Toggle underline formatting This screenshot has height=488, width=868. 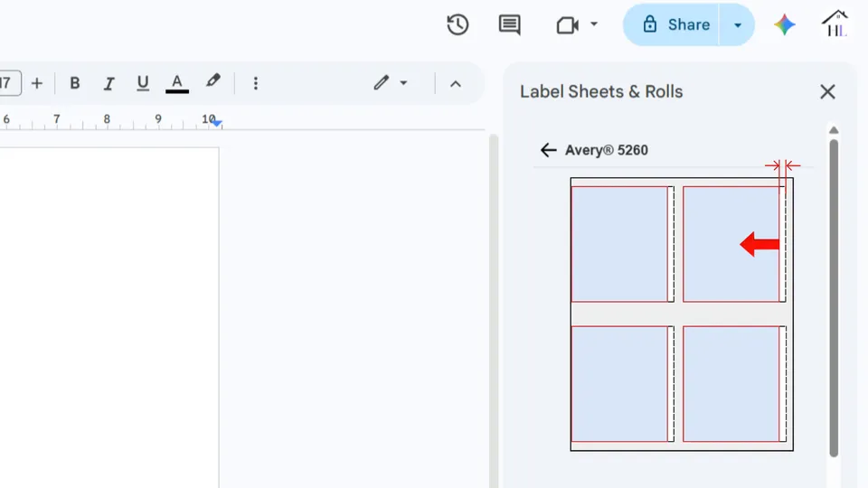(143, 83)
